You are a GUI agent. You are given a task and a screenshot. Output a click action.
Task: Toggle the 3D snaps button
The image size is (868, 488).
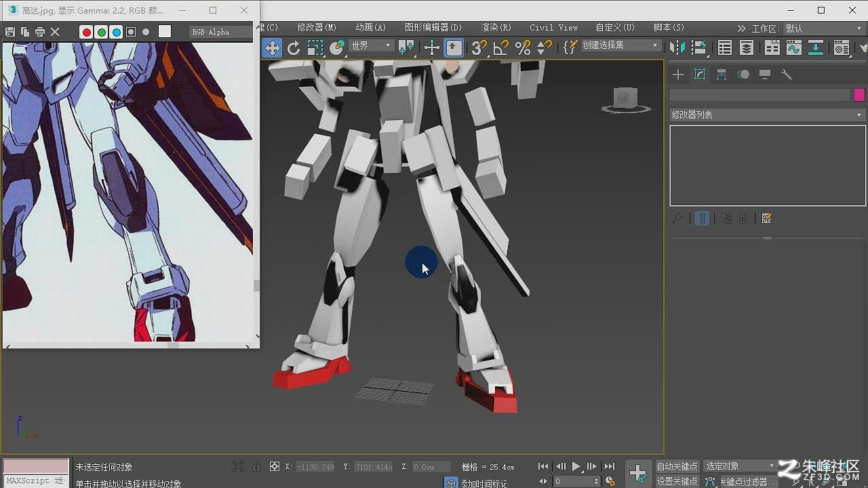(479, 47)
